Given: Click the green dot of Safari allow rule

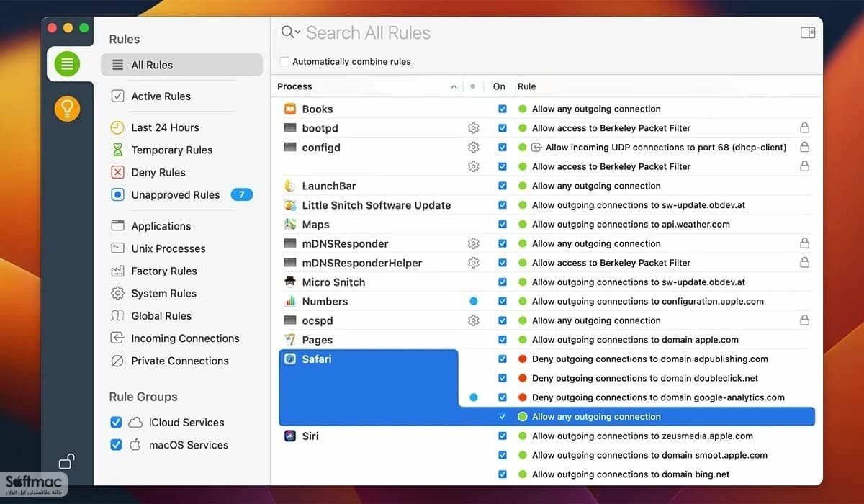Looking at the screenshot, I should 523,417.
